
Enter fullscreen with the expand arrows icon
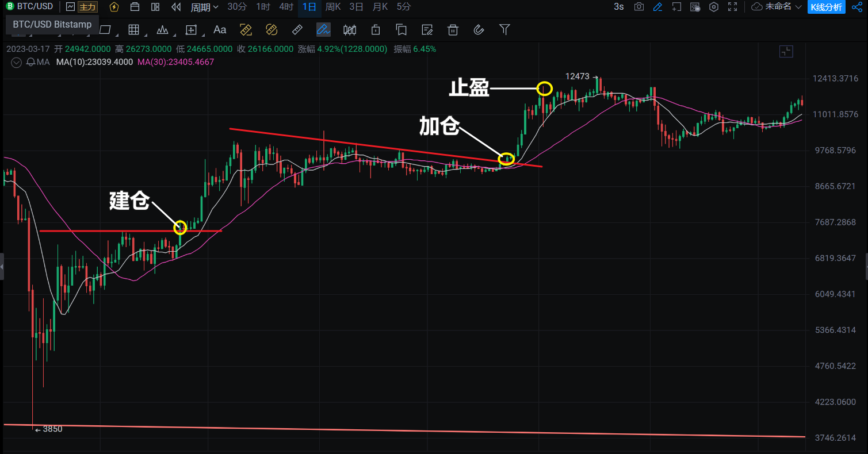click(732, 7)
